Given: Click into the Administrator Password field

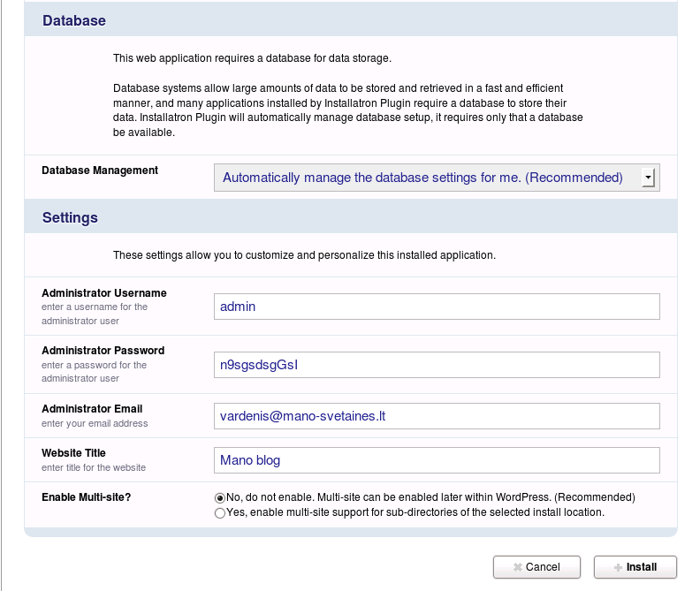Looking at the screenshot, I should click(x=437, y=365).
